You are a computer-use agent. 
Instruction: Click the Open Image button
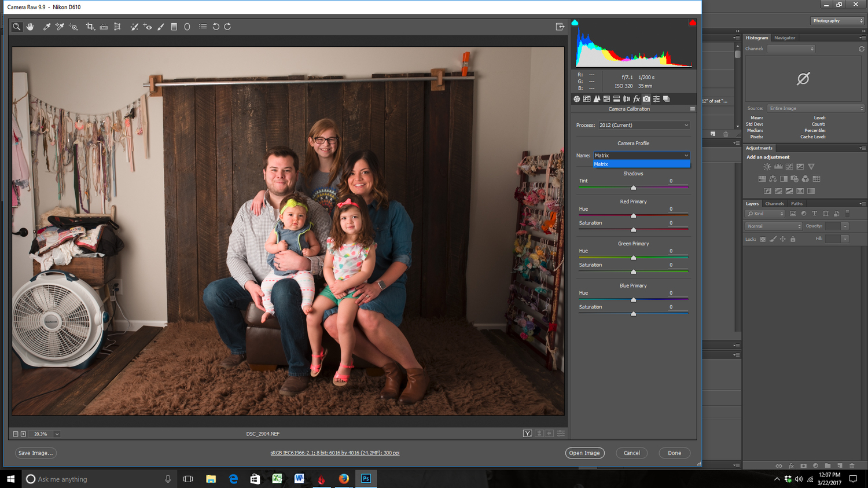coord(584,453)
